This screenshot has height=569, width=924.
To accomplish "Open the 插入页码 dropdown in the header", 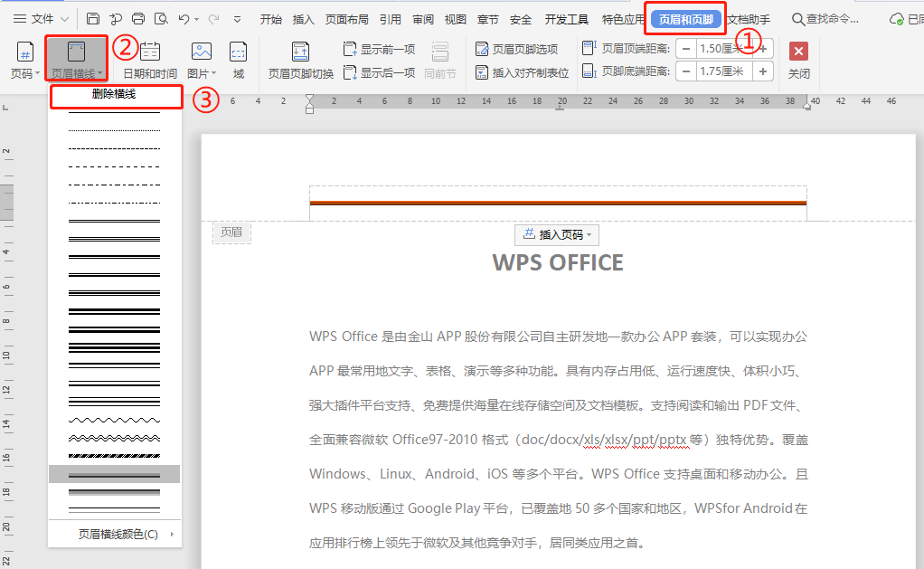I will point(557,235).
